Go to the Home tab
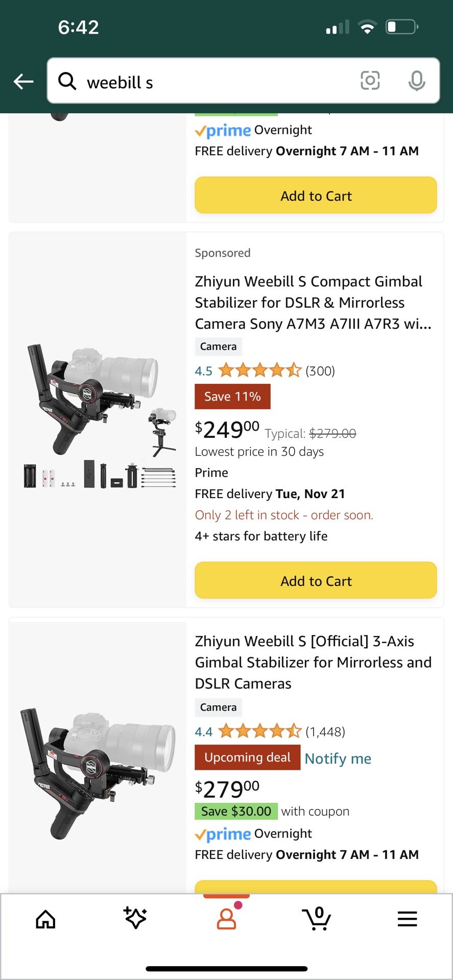 45,919
